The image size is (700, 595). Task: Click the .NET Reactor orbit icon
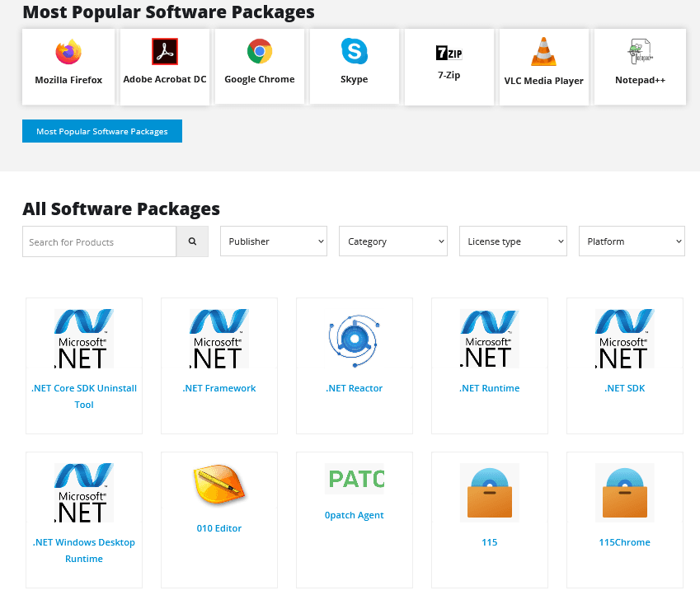pos(355,341)
